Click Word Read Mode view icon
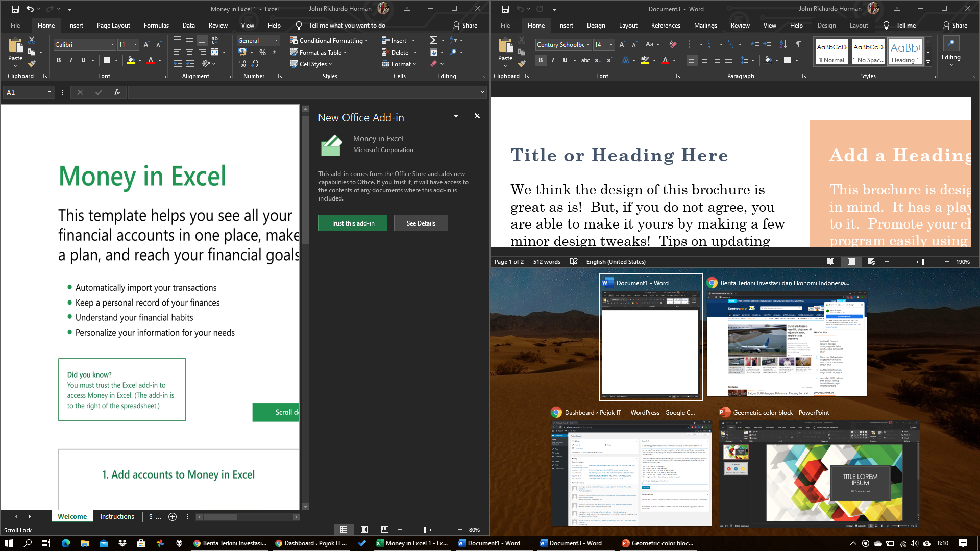This screenshot has height=551, width=980. point(831,261)
